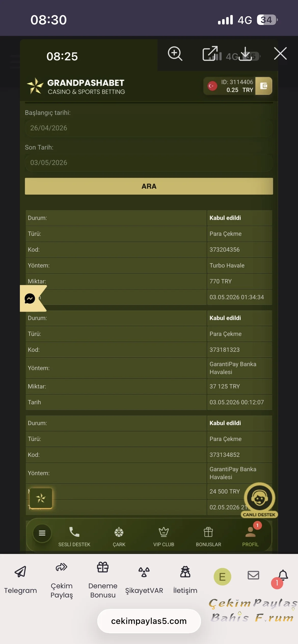This screenshot has width=298, height=644.
Task: Select the Başlangıç tarihi date field
Action: 149,128
